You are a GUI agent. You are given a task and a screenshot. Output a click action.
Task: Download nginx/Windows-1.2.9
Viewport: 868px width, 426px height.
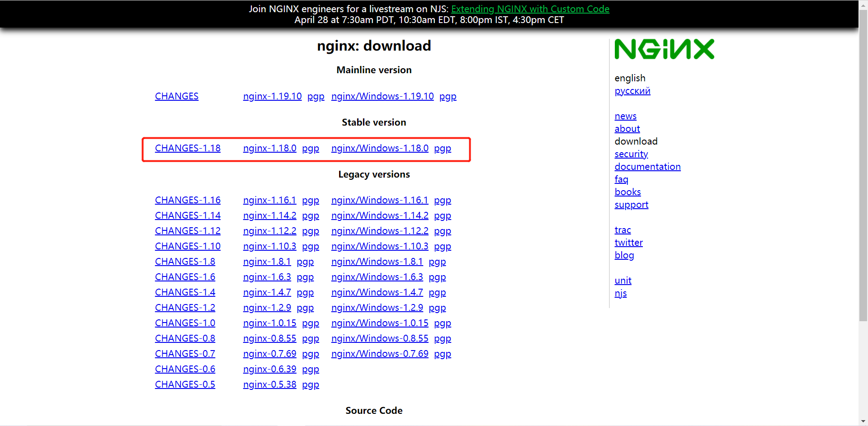click(377, 308)
